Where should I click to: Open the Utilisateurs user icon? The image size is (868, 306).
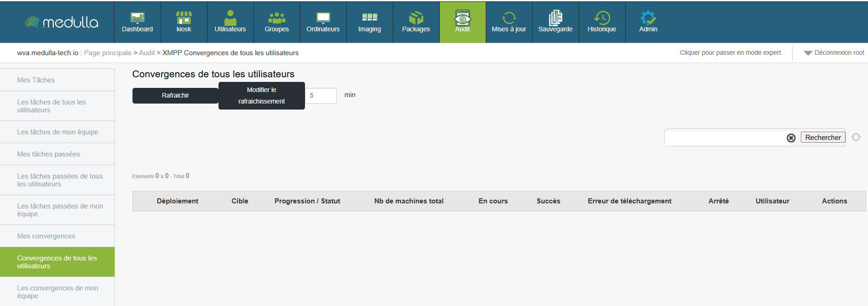[230, 18]
